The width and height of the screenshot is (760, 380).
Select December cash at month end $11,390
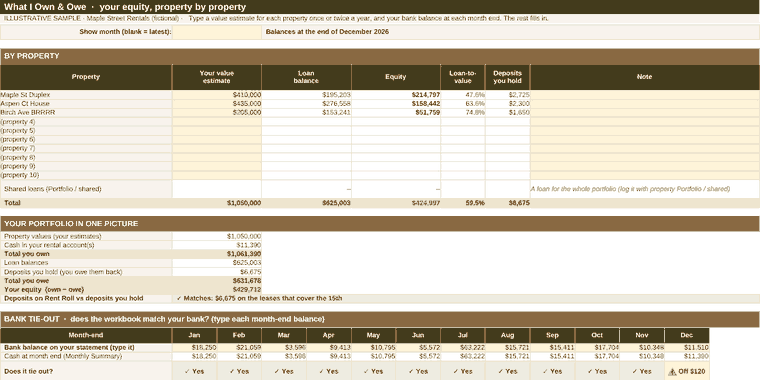[x=687, y=356]
